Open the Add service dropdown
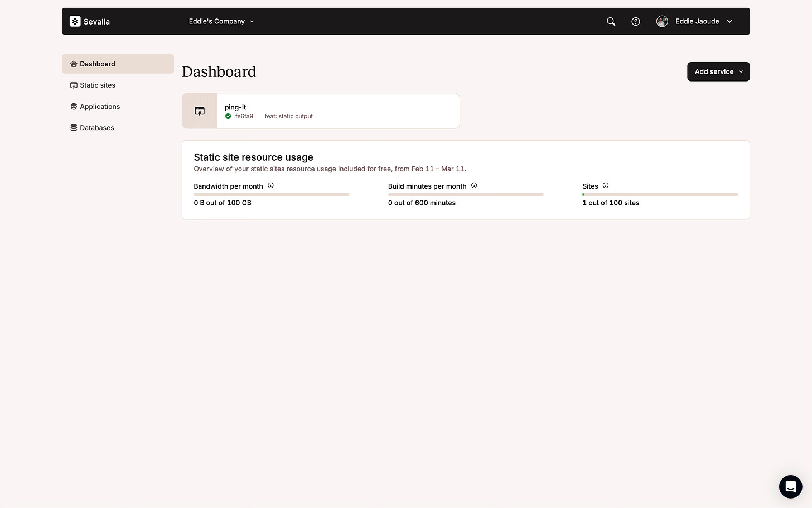Image resolution: width=812 pixels, height=508 pixels. point(718,71)
